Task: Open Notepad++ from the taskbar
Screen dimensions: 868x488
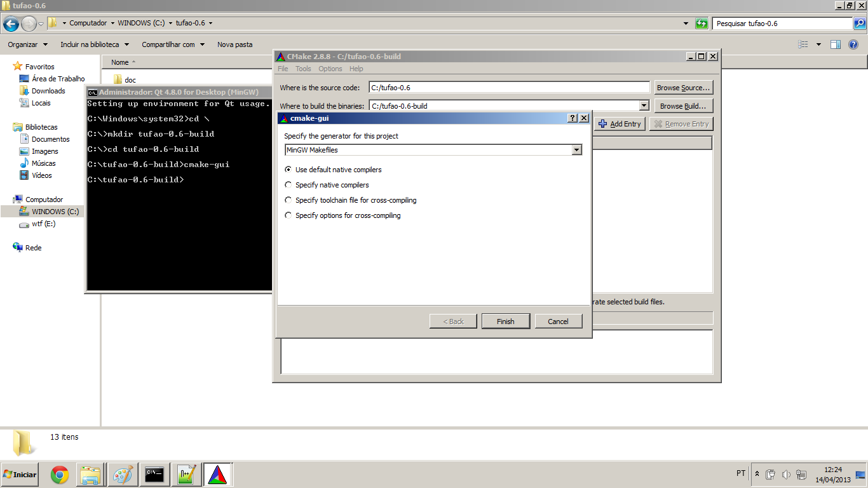Action: click(x=186, y=475)
